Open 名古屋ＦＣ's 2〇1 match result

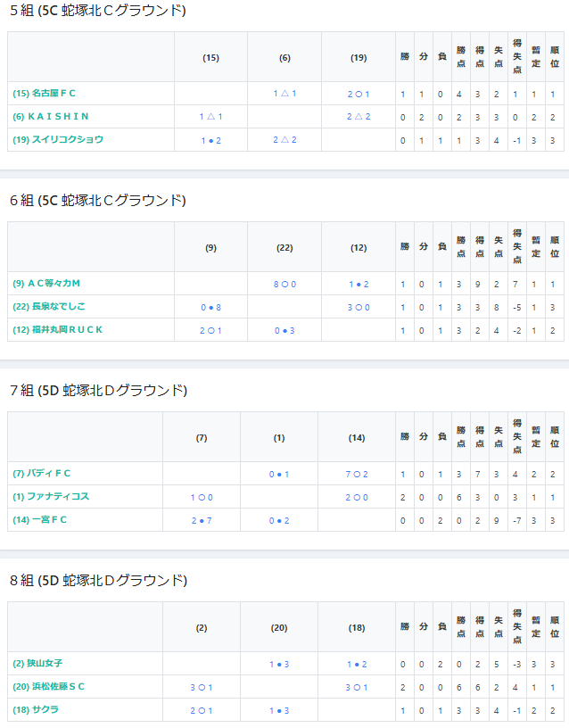[359, 94]
